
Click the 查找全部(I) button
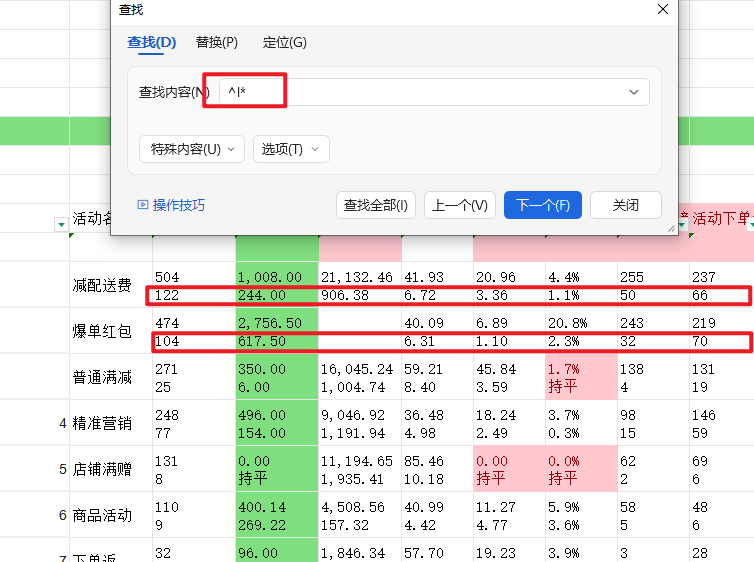pos(376,205)
